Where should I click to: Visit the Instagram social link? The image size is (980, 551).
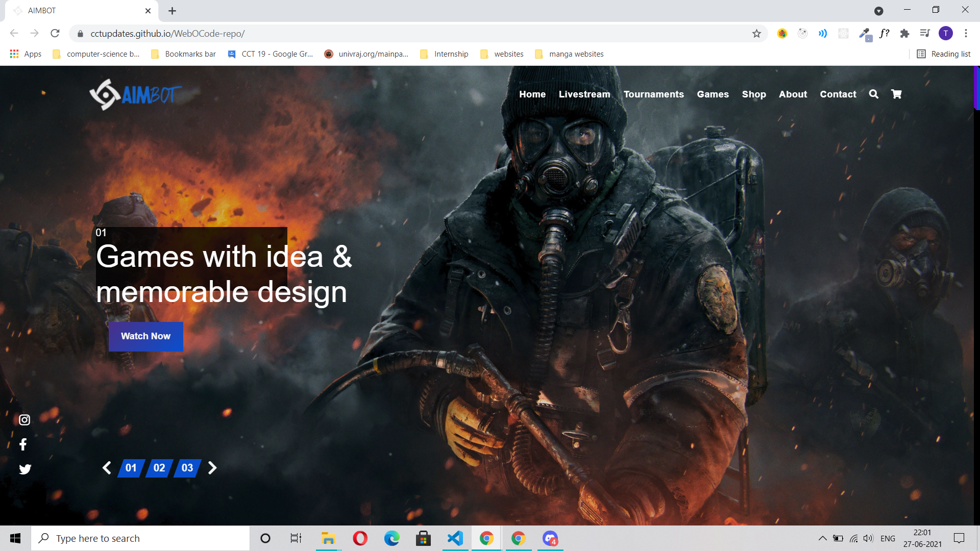(24, 420)
